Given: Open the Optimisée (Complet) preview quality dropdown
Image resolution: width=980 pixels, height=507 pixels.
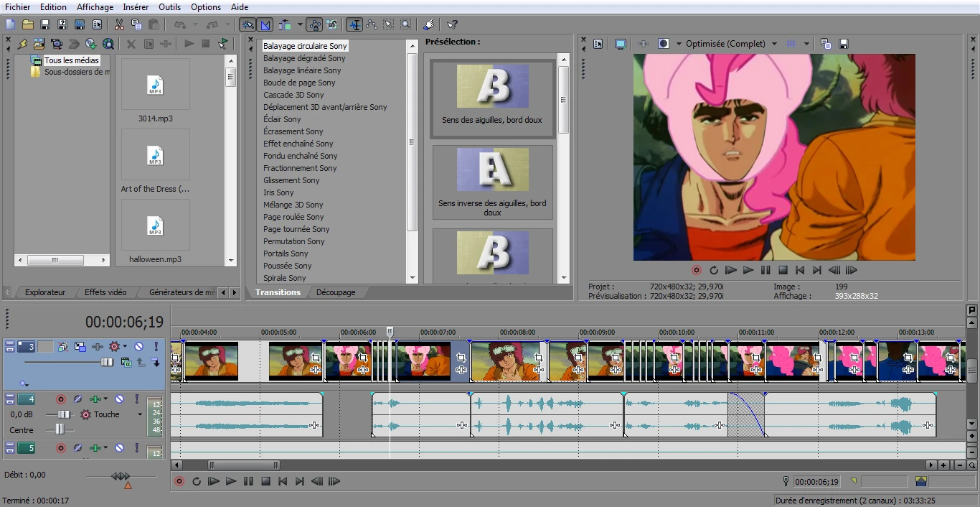Looking at the screenshot, I should pyautogui.click(x=774, y=44).
